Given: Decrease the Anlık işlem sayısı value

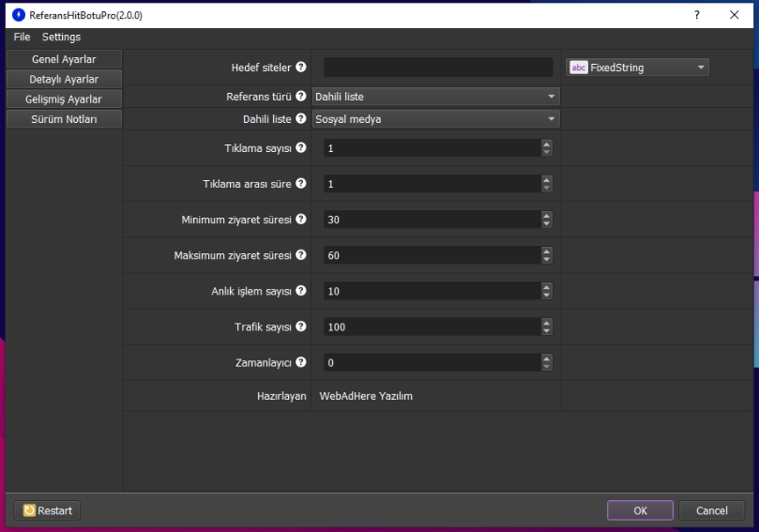Looking at the screenshot, I should click(547, 296).
